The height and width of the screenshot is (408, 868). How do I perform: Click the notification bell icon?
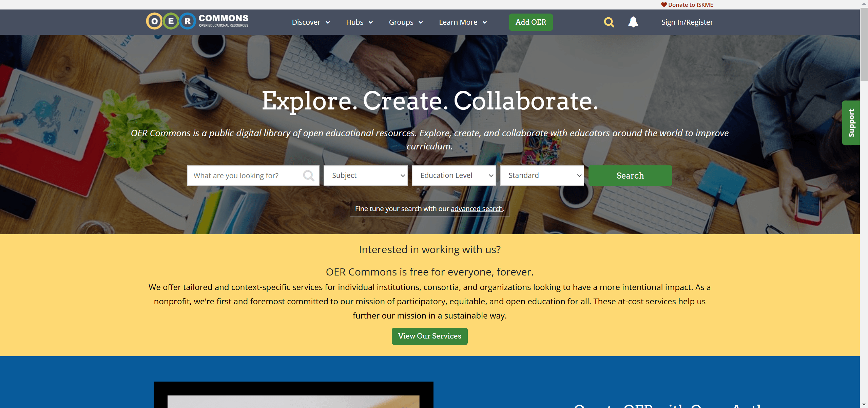[x=633, y=22]
